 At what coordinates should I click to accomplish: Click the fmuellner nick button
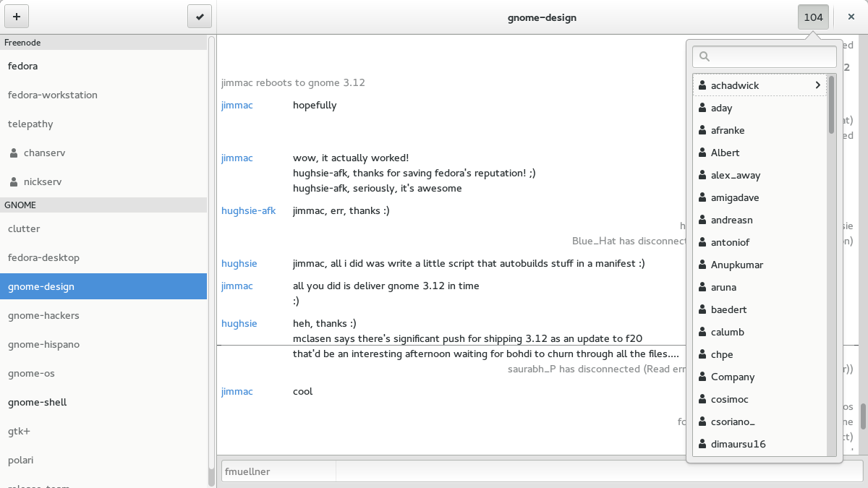(x=278, y=471)
